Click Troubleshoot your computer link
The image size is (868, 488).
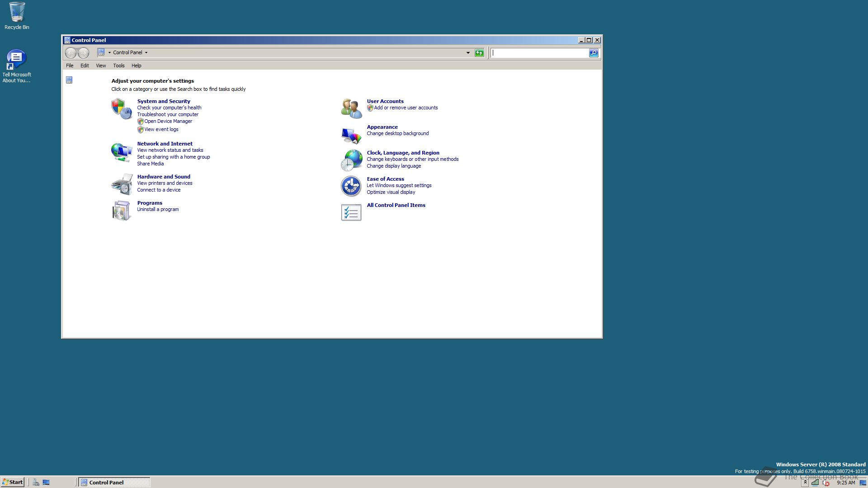point(168,114)
